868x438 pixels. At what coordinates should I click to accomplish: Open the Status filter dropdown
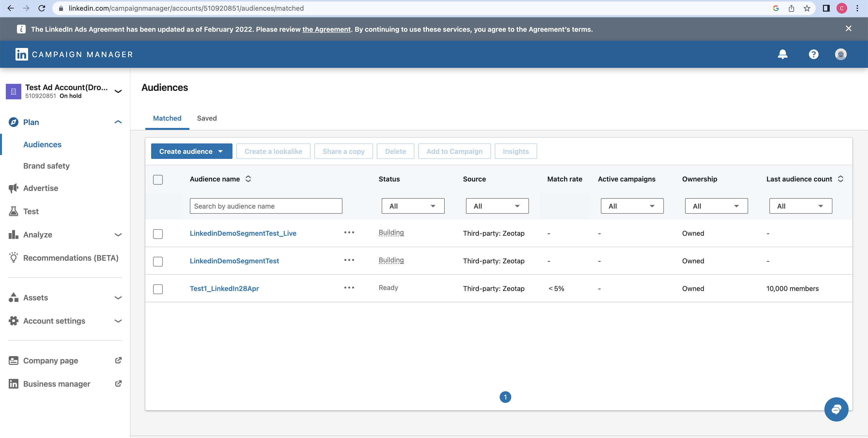click(413, 206)
